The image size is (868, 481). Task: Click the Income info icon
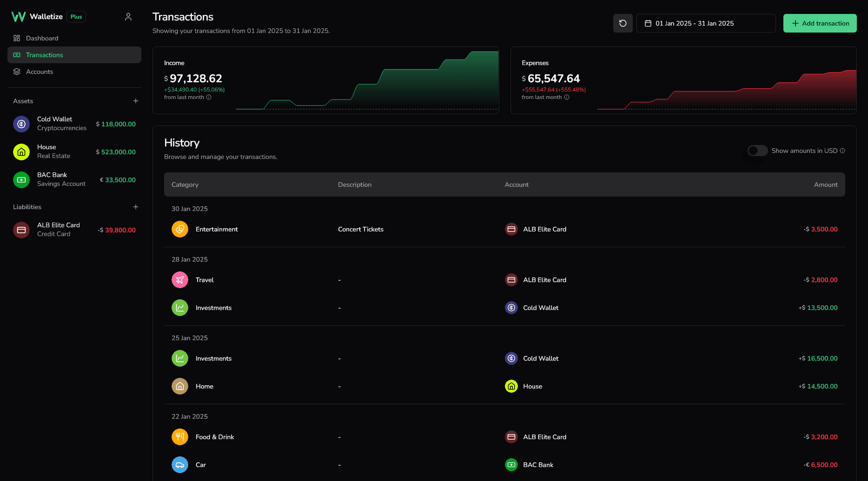[209, 97]
